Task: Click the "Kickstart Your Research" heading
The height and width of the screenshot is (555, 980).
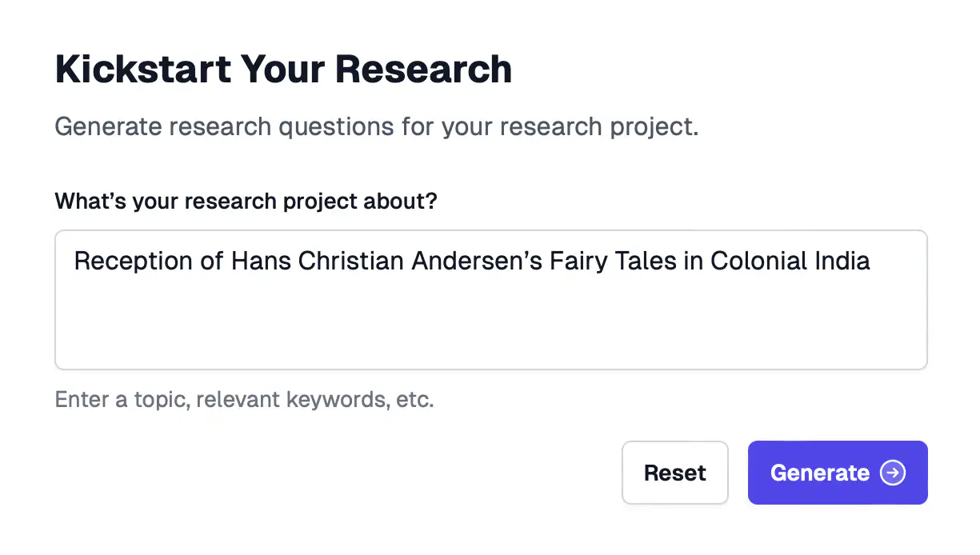Action: (x=283, y=70)
